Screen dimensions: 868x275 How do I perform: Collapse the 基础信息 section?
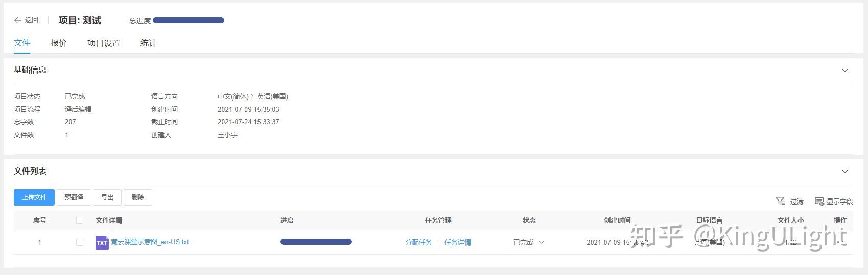click(x=844, y=70)
